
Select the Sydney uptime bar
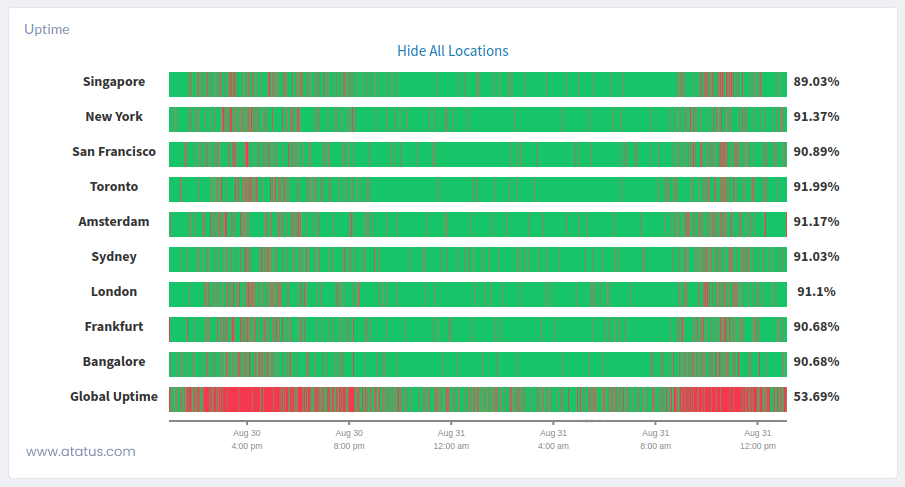478,259
